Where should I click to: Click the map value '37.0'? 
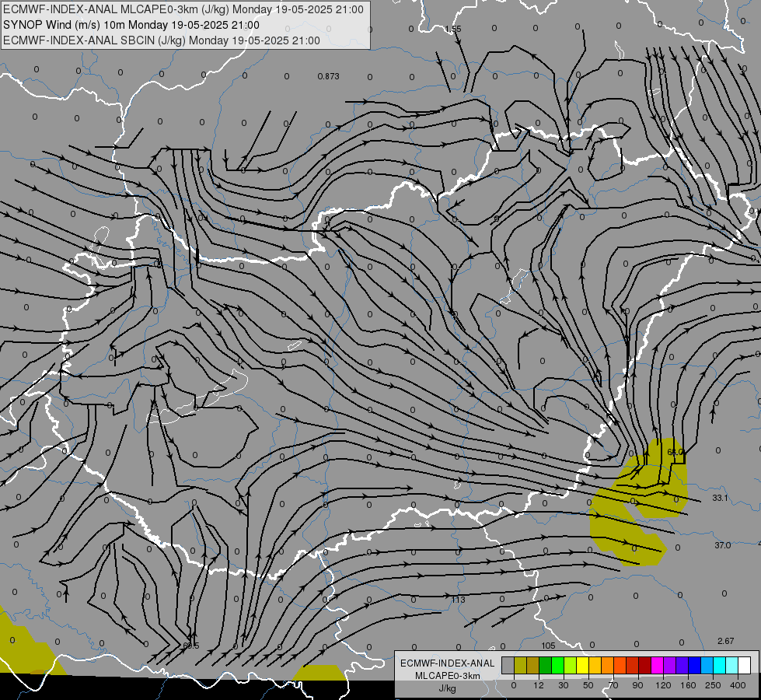point(723,545)
